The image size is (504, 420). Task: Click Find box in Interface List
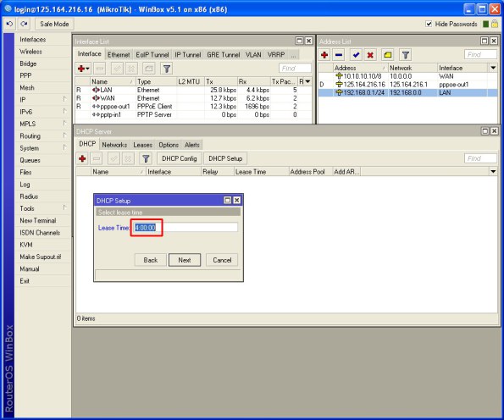(x=295, y=68)
